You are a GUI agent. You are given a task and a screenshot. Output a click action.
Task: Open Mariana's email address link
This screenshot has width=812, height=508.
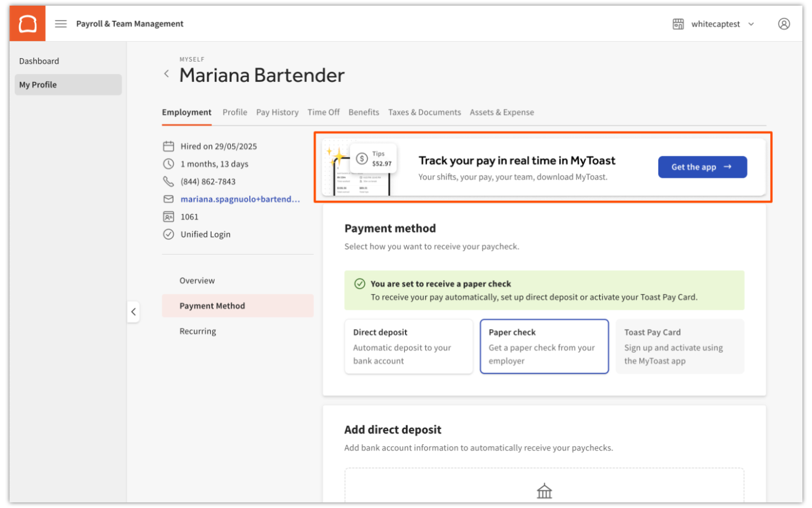tap(240, 199)
